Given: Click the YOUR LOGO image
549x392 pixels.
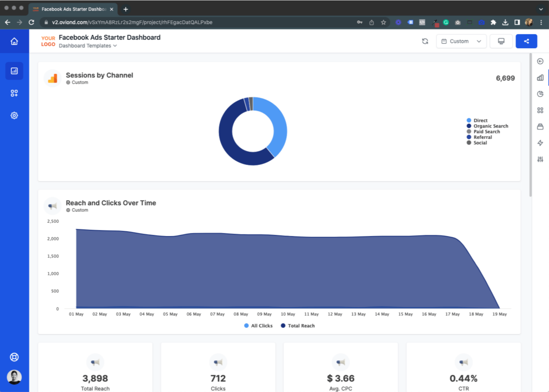Looking at the screenshot, I should click(48, 41).
